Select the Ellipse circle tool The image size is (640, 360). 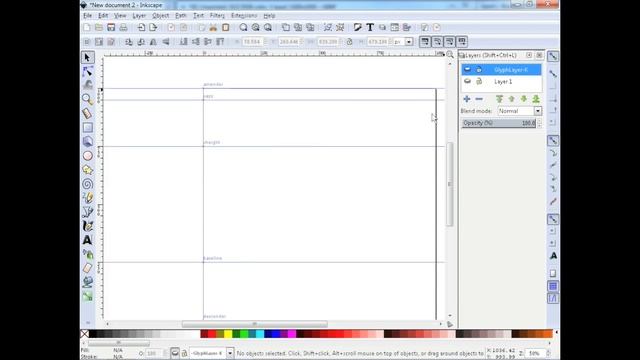[x=87, y=156]
